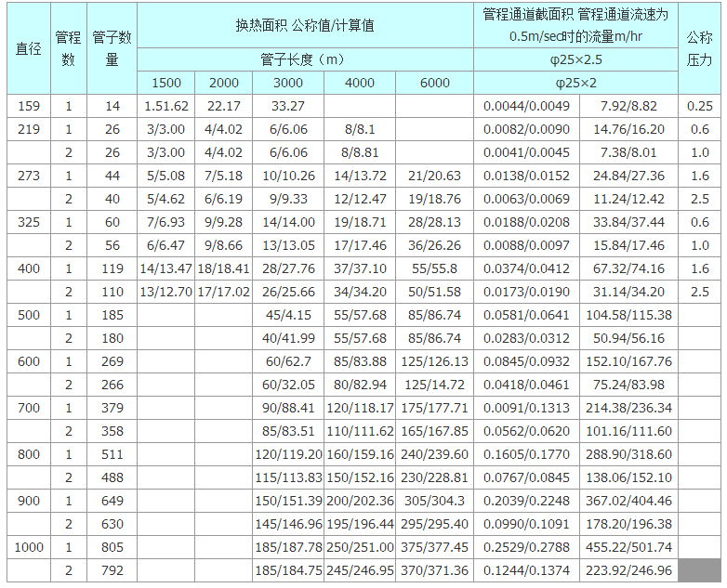Select the 管子数量 header cell
727x588 pixels.
coord(112,48)
